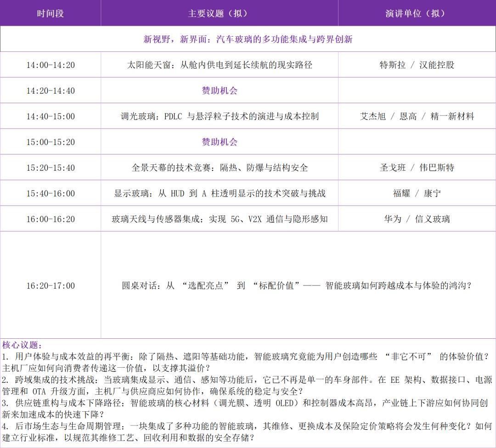
Task: Click the 华为 / 信义玻璃 speaker cell
Action: 417,219
